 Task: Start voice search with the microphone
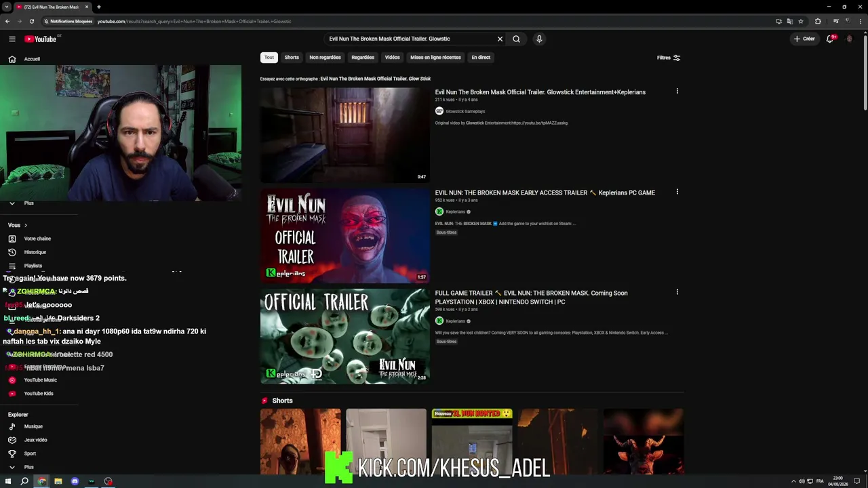pos(539,39)
